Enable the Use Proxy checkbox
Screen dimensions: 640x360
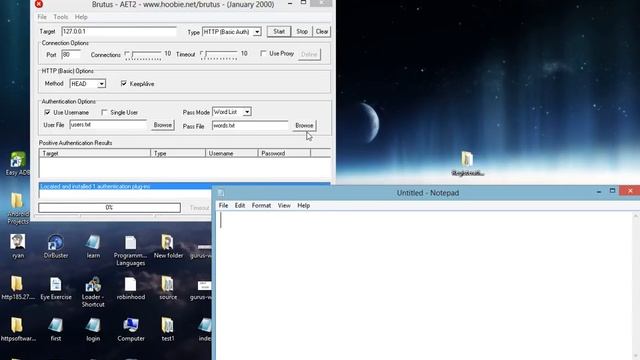[263, 53]
